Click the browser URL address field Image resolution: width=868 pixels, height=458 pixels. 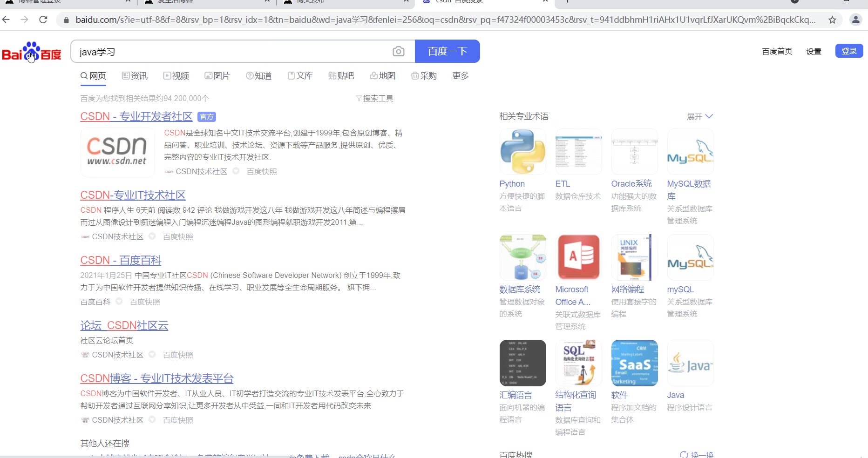pyautogui.click(x=446, y=20)
